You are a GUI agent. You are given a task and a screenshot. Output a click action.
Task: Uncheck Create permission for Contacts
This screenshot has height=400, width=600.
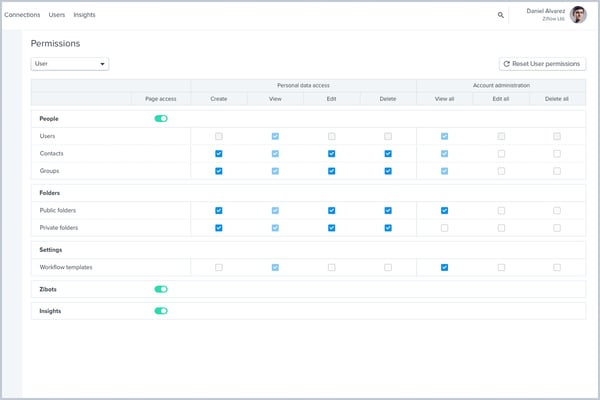point(219,154)
